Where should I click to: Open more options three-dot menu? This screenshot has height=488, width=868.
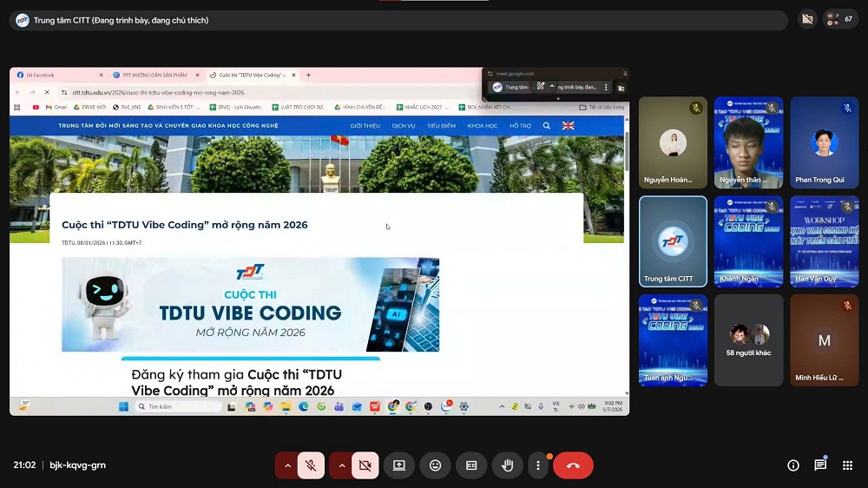[538, 465]
